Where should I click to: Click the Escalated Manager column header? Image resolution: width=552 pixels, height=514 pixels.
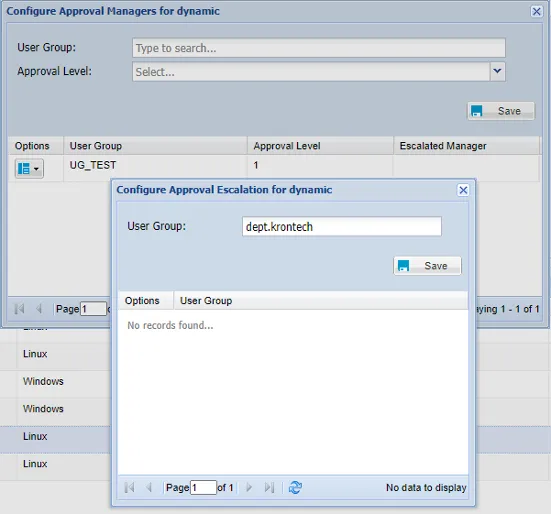[466, 146]
